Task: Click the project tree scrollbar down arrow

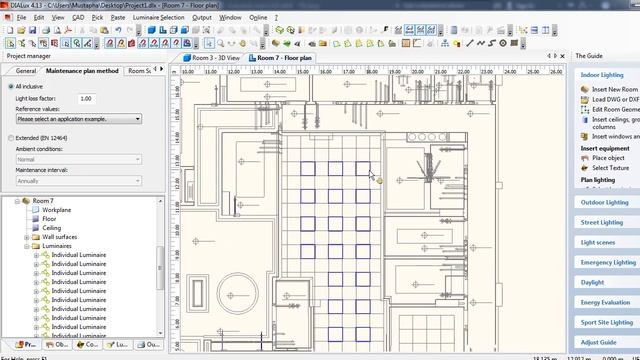Action: [x=160, y=333]
